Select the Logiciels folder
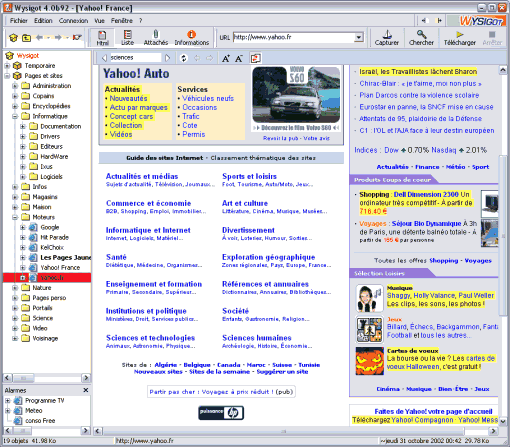 point(51,177)
